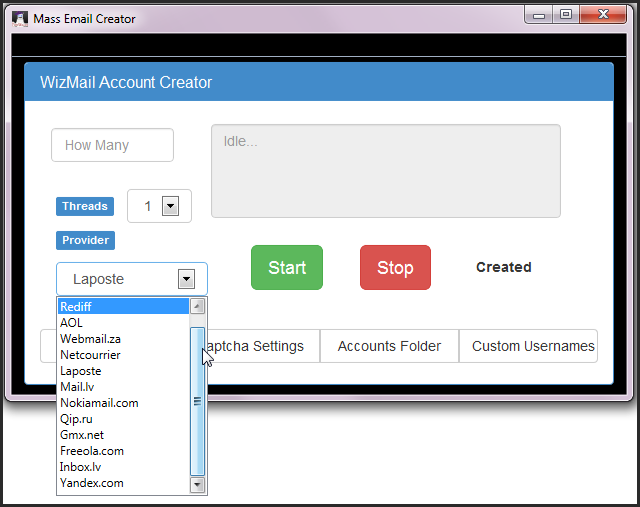The width and height of the screenshot is (640, 507).
Task: Click the Mass Email Creator app icon
Action: pos(20,19)
